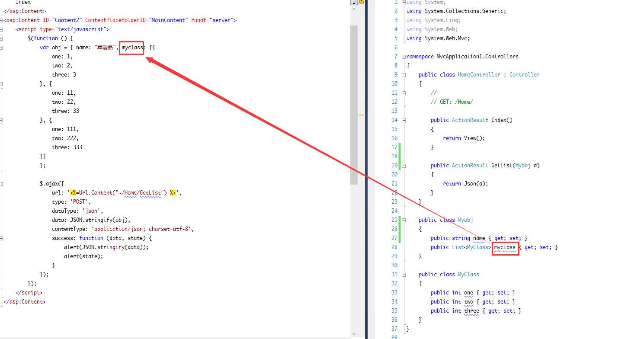The width and height of the screenshot is (644, 339).
Task: Click 'return View();' statement
Action: pyautogui.click(x=464, y=138)
